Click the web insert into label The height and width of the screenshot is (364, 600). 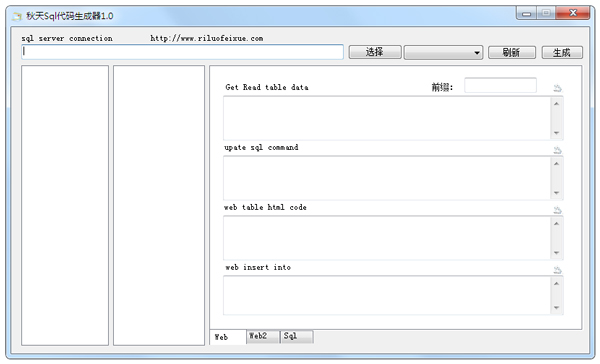[258, 267]
